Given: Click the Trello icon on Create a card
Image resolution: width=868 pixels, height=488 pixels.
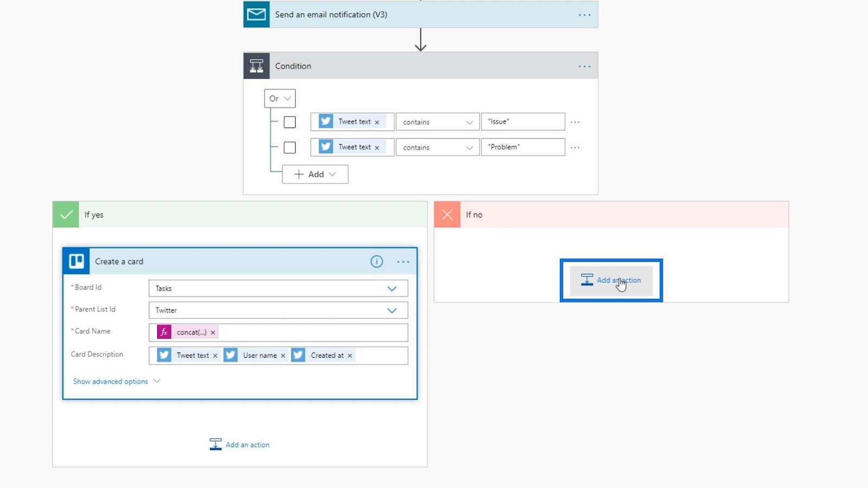Looking at the screenshot, I should click(76, 261).
